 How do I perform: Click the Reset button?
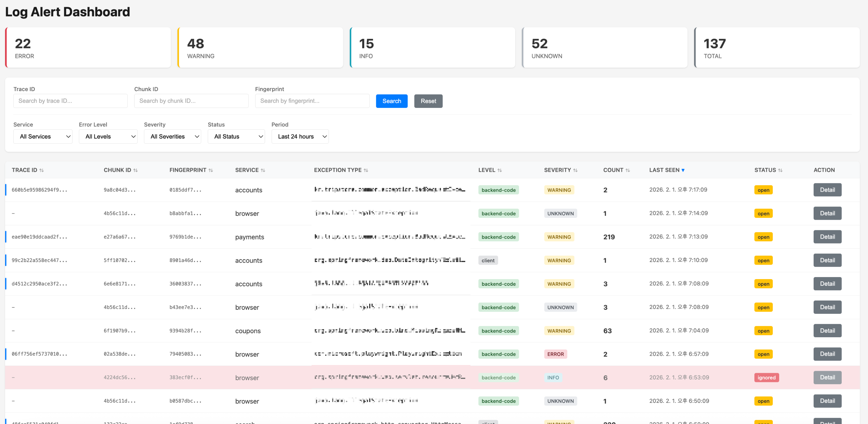[x=428, y=101]
